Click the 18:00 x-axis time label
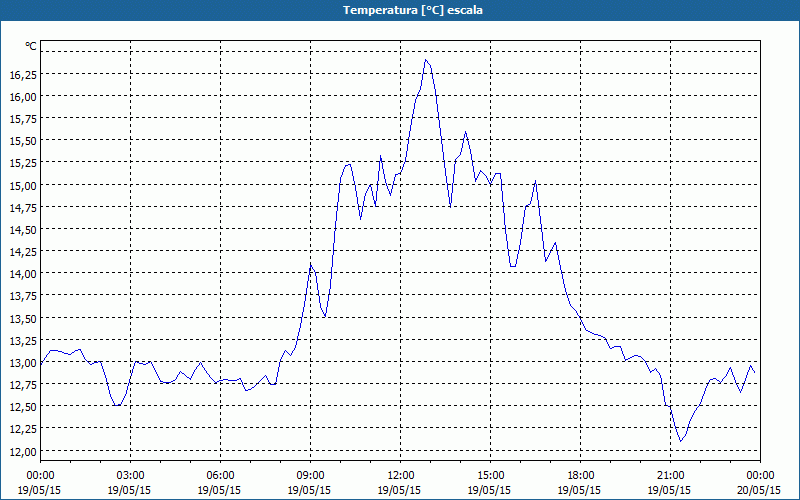Viewport: 800px width, 500px height. coord(581,476)
